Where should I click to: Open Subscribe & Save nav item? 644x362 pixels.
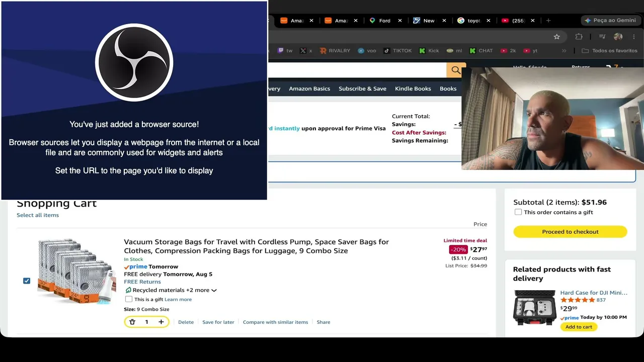(362, 88)
